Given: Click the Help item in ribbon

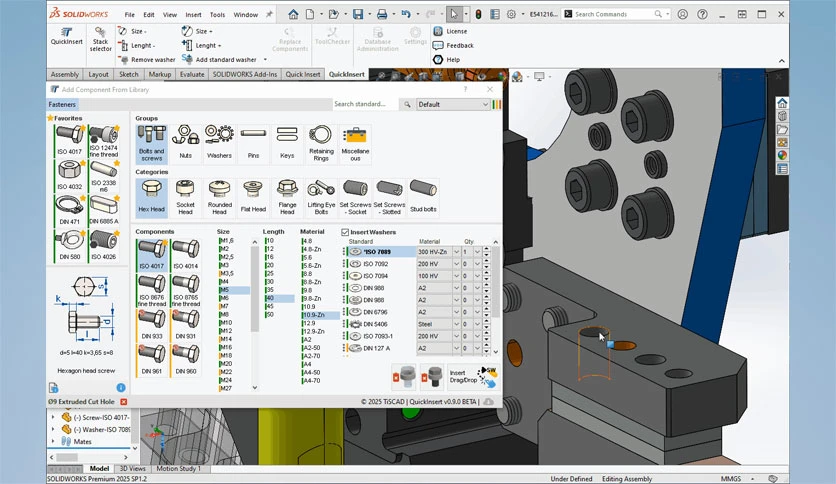Looking at the screenshot, I should (x=447, y=60).
